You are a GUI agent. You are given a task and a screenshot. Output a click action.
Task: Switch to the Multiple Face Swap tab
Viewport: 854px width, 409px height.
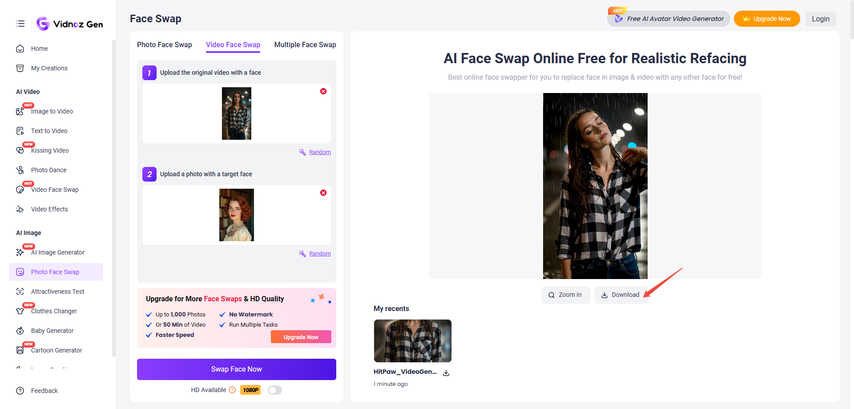coord(305,45)
